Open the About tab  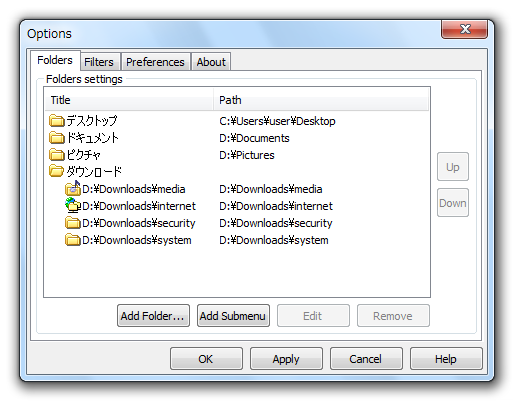click(211, 62)
